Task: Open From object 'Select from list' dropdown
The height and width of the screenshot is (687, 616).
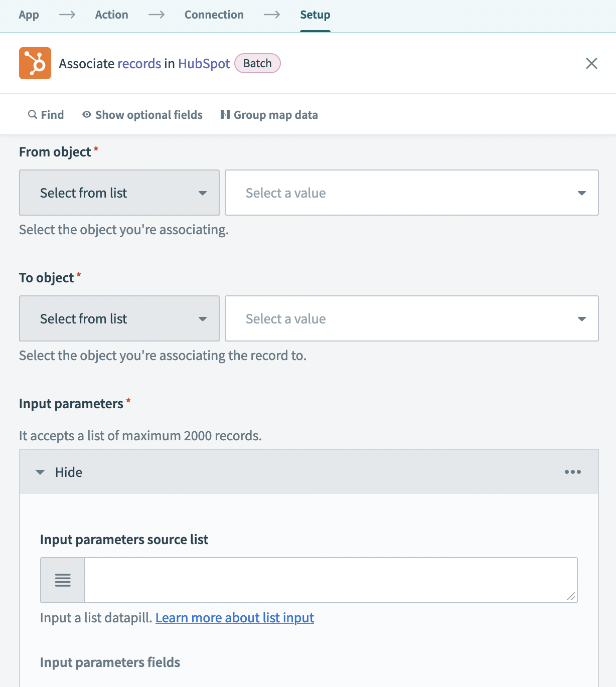Action: pos(119,193)
